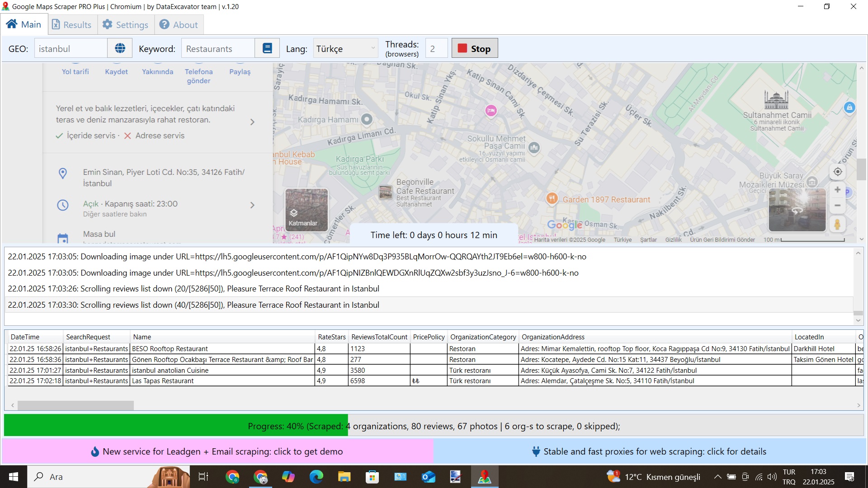Click the flame icon in Leadgen banner
868x488 pixels.
[95, 451]
